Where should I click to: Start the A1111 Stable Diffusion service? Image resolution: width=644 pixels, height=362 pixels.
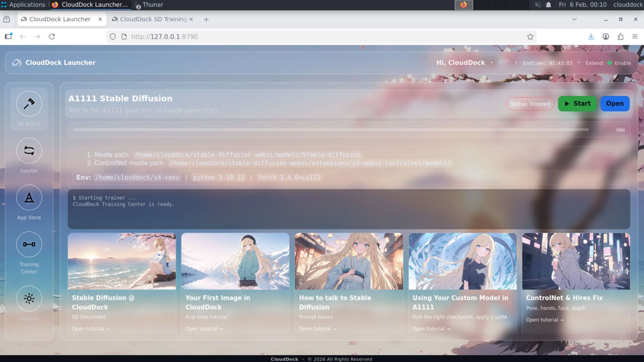pyautogui.click(x=577, y=103)
